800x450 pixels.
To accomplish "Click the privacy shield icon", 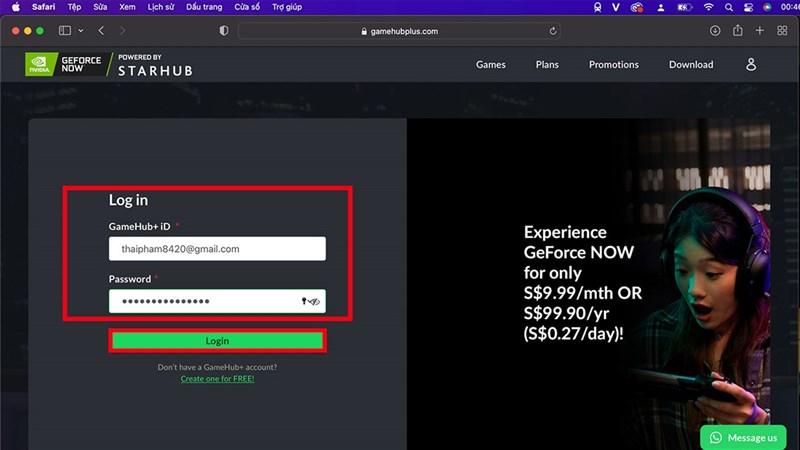I will coord(223,31).
